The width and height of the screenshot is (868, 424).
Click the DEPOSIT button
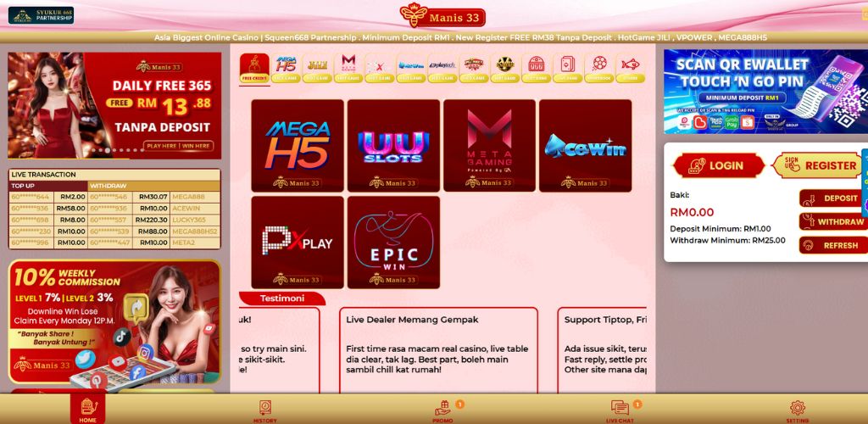(832, 198)
